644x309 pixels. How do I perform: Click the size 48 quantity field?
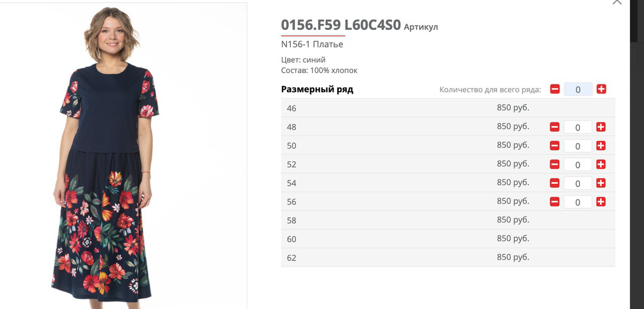(x=578, y=127)
